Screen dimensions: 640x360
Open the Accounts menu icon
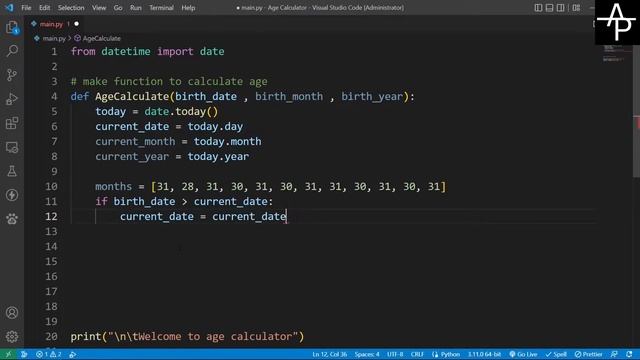[x=12, y=313]
